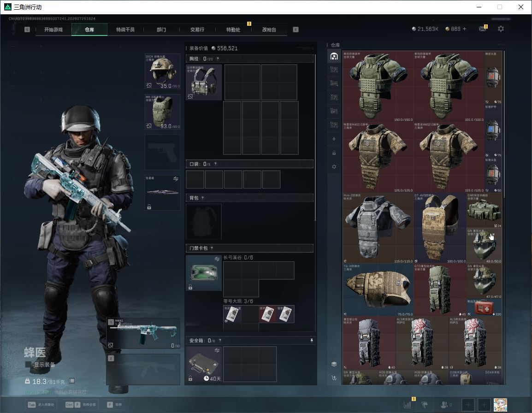
Task: Select the Titan armor with 150.0/150.0 durability
Action: click(378, 87)
